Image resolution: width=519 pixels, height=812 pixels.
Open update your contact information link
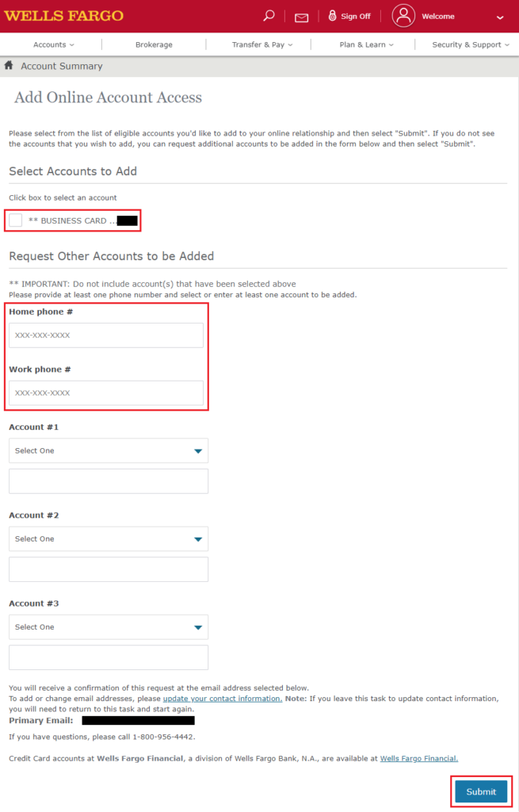pos(223,699)
